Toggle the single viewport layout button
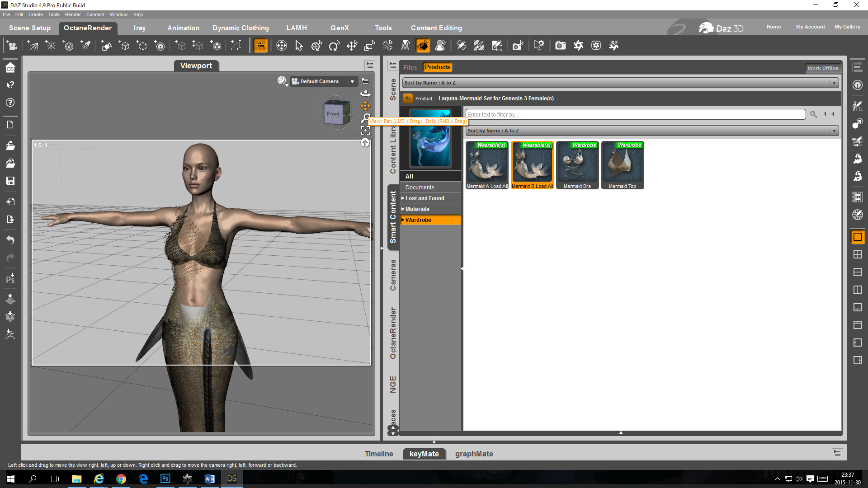This screenshot has height=488, width=868. (857, 237)
